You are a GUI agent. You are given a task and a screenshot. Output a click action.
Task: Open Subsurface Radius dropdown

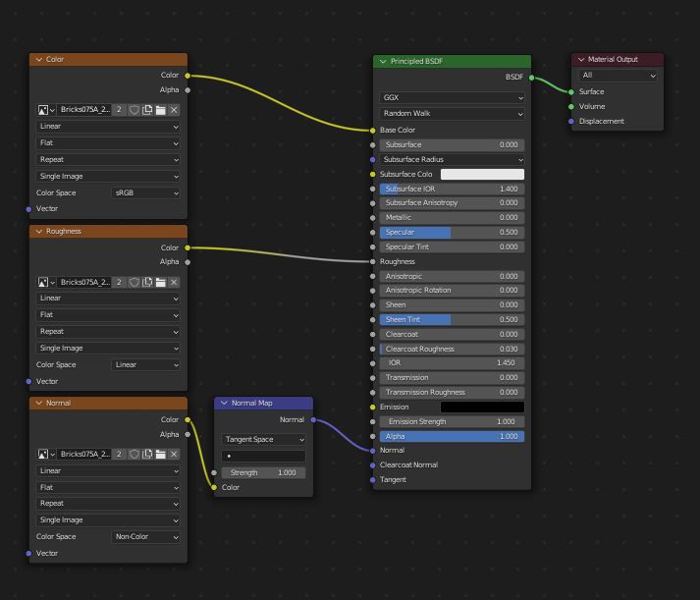coord(452,159)
